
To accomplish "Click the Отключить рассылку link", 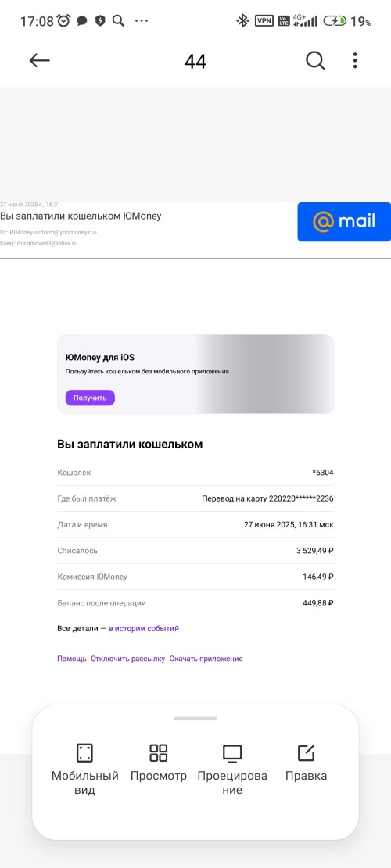I will (x=128, y=659).
